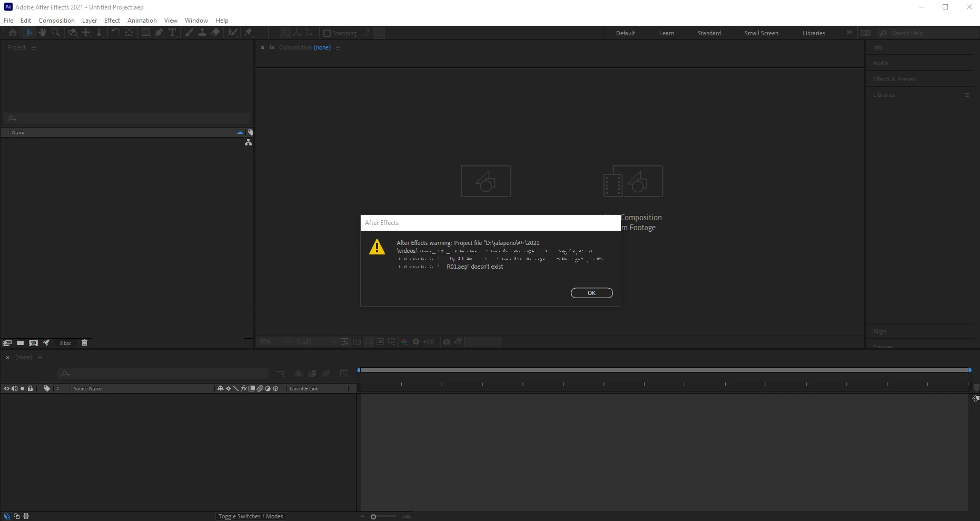The image size is (980, 521).
Task: Toggle the audio speaker column header
Action: coord(15,389)
